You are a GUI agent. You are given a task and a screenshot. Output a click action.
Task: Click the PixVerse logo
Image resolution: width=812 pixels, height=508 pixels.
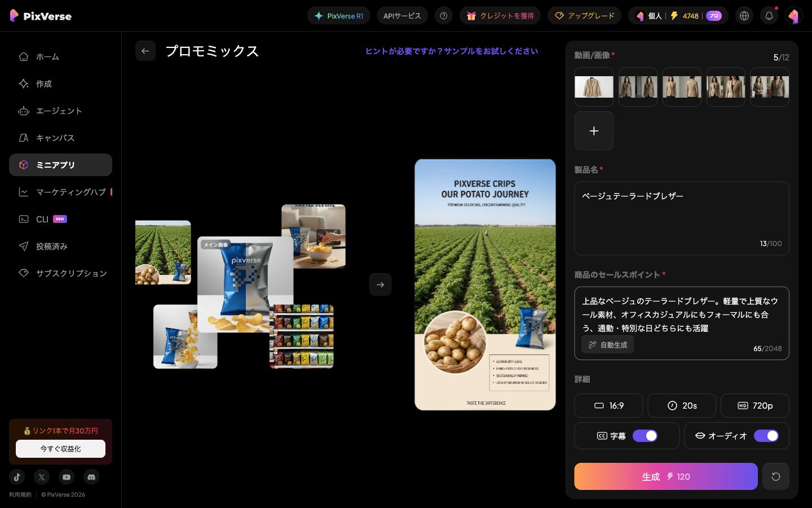(41, 16)
